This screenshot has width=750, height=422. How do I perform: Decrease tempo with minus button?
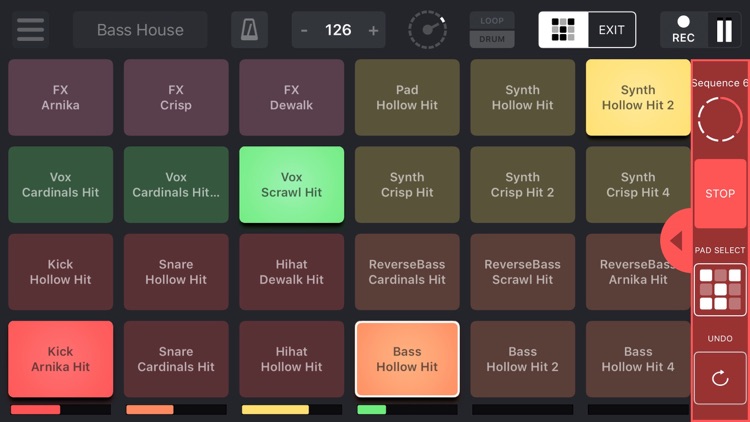pos(305,31)
